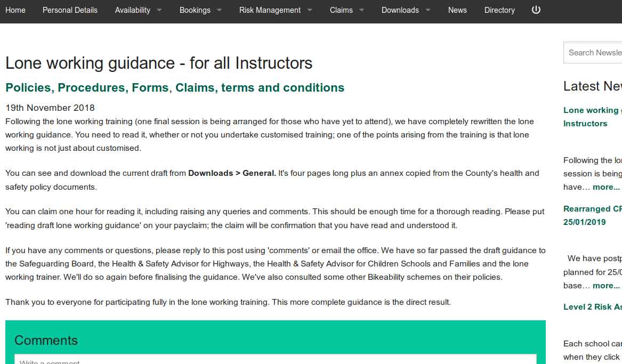Image resolution: width=622 pixels, height=364 pixels.
Task: Click the Write a comment box
Action: [276, 359]
